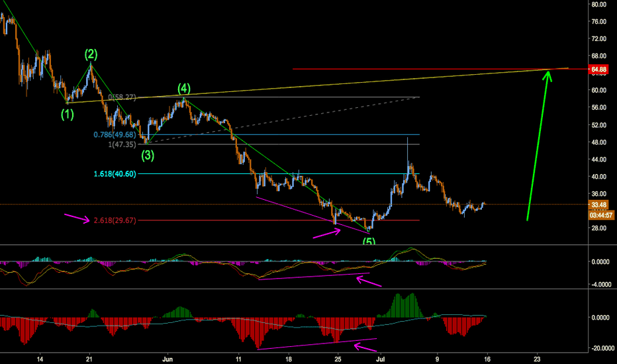Click 60.00 on the price axis
The image size is (617, 364).
(x=599, y=90)
